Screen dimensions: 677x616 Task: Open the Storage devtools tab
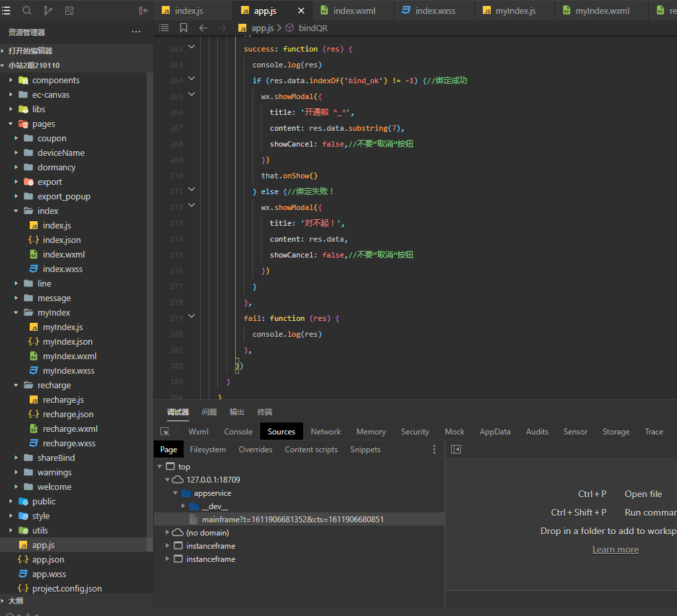616,432
